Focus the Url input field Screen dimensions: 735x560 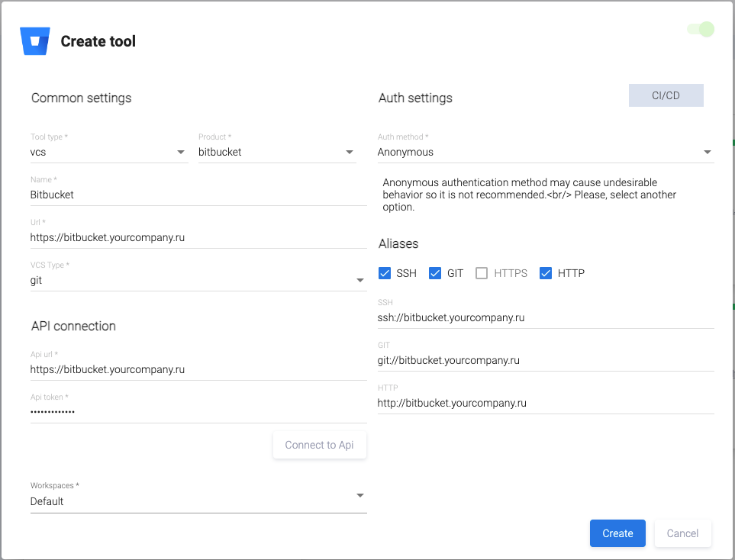pyautogui.click(x=198, y=238)
